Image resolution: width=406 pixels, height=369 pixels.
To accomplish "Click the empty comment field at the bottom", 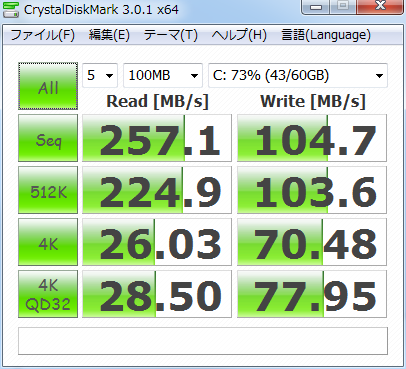I will 203,341.
